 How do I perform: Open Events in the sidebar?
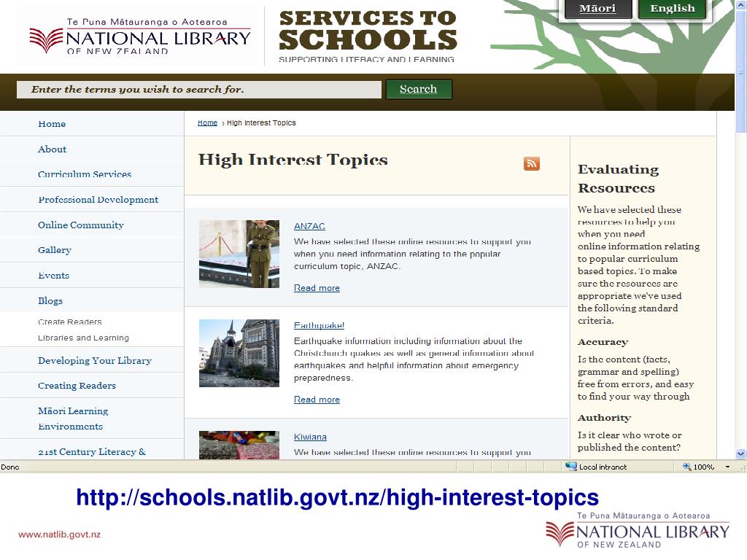[53, 275]
